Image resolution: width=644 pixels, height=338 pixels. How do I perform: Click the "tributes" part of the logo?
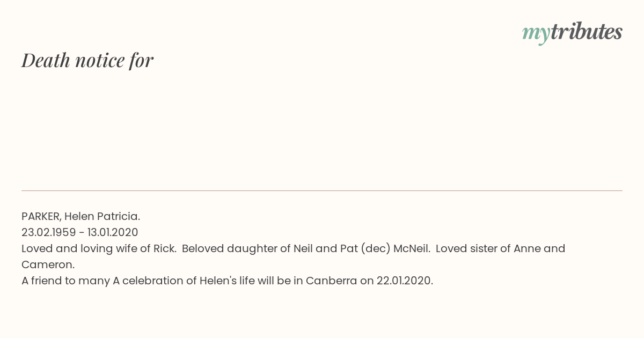click(587, 32)
